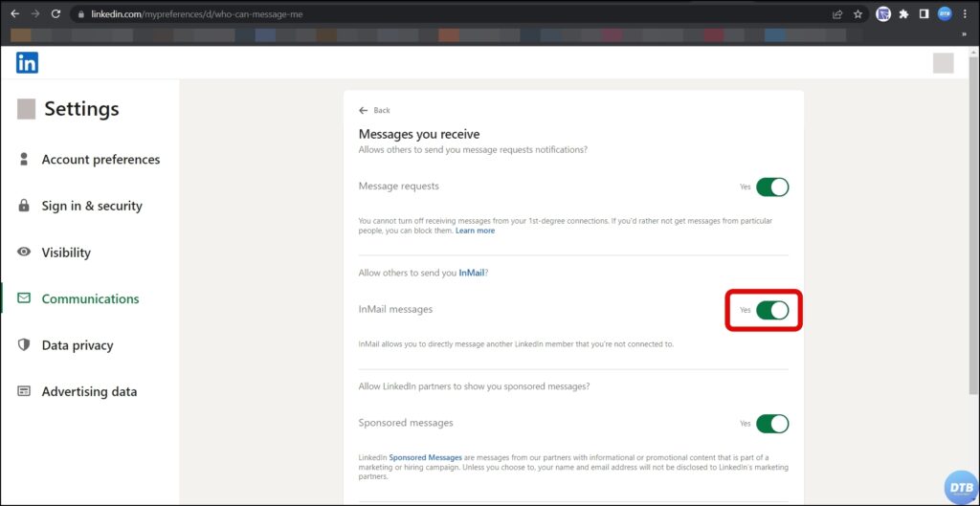980x506 pixels.
Task: Disable the InMail messages toggle
Action: [772, 310]
